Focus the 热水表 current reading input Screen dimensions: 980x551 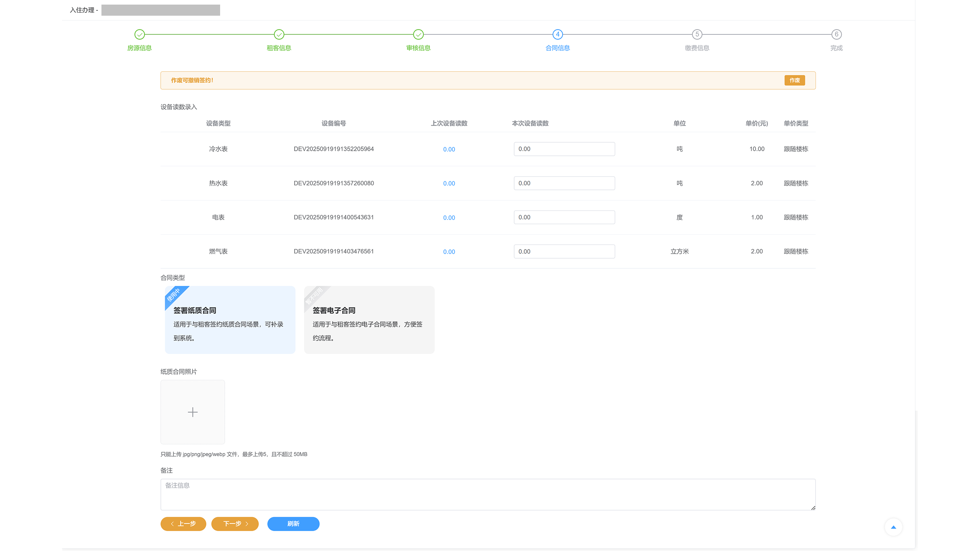564,183
